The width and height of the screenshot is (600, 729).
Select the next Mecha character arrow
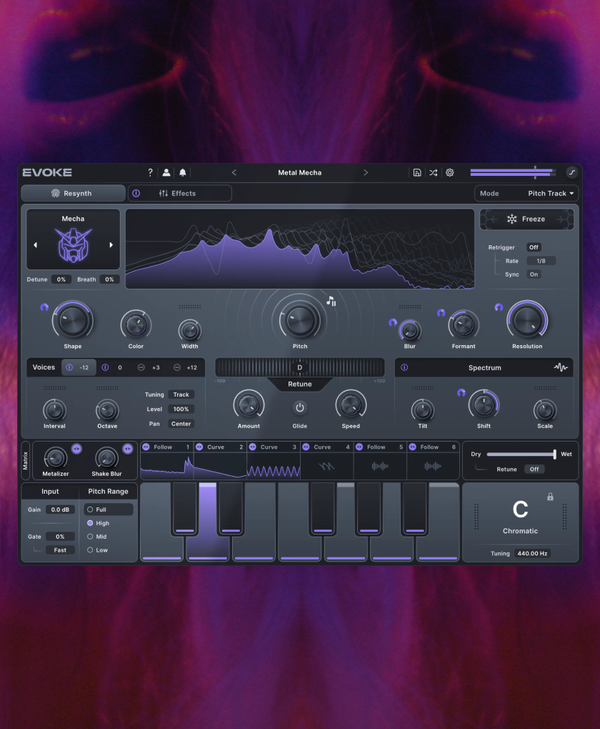(111, 245)
